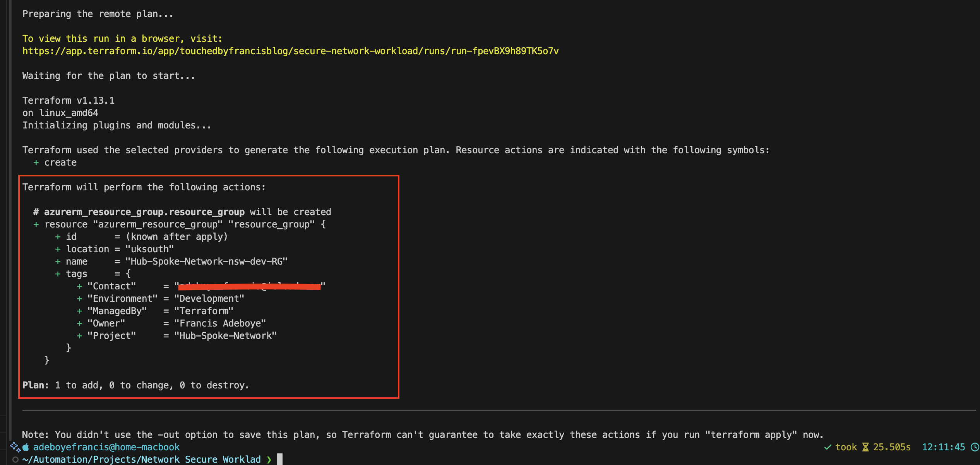Open the terraform.io run URL in a browser
This screenshot has width=980, height=465.
click(290, 51)
